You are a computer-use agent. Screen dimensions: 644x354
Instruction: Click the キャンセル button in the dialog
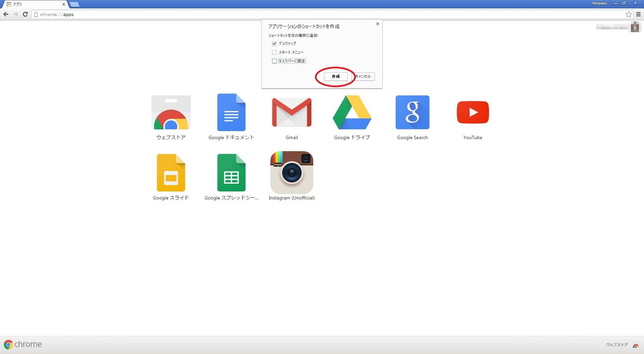[x=363, y=76]
